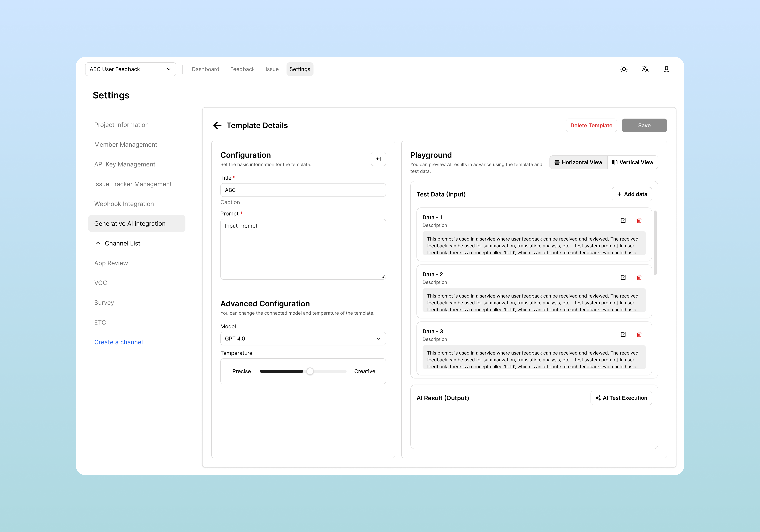Open the GPT 4.0 model dropdown
Viewport: 760px width, 532px height.
(303, 339)
